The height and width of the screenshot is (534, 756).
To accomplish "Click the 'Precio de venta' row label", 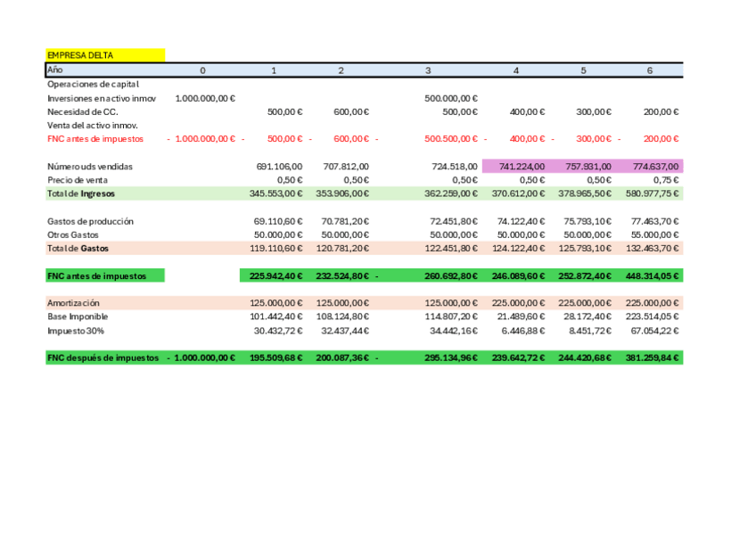I will coord(78,180).
